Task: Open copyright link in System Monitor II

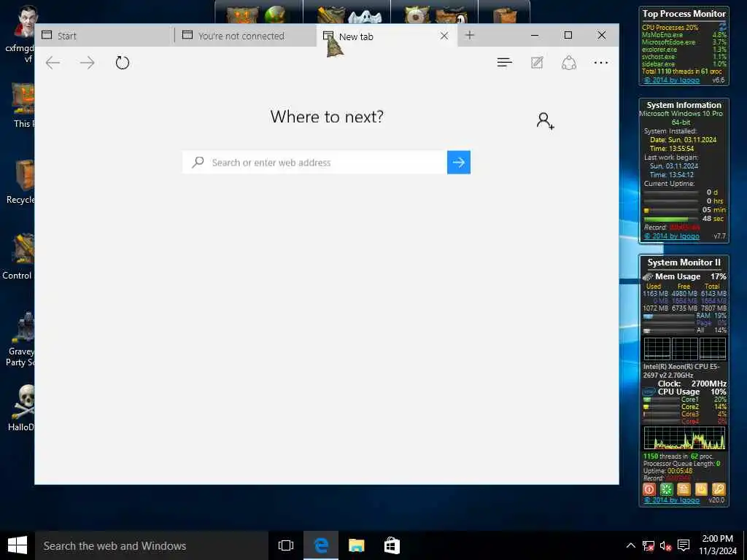Action: click(x=672, y=500)
